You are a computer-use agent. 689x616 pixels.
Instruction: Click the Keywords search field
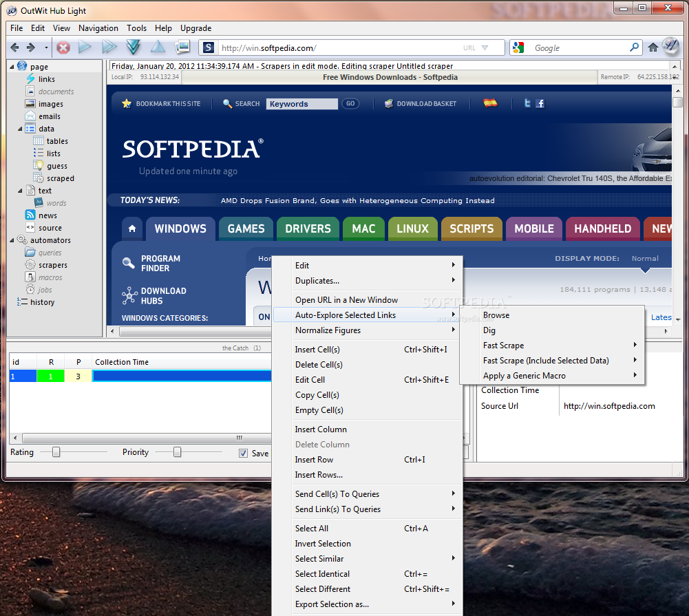tap(301, 104)
